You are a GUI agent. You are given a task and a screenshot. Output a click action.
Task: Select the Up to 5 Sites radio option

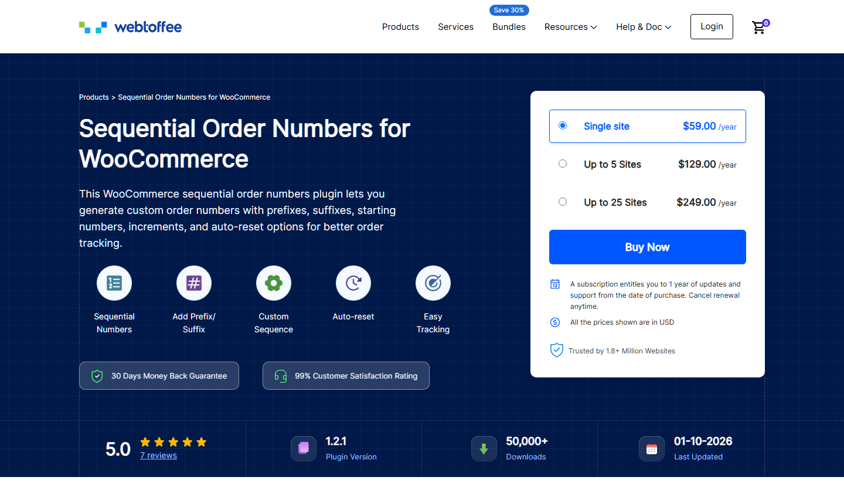click(x=563, y=164)
